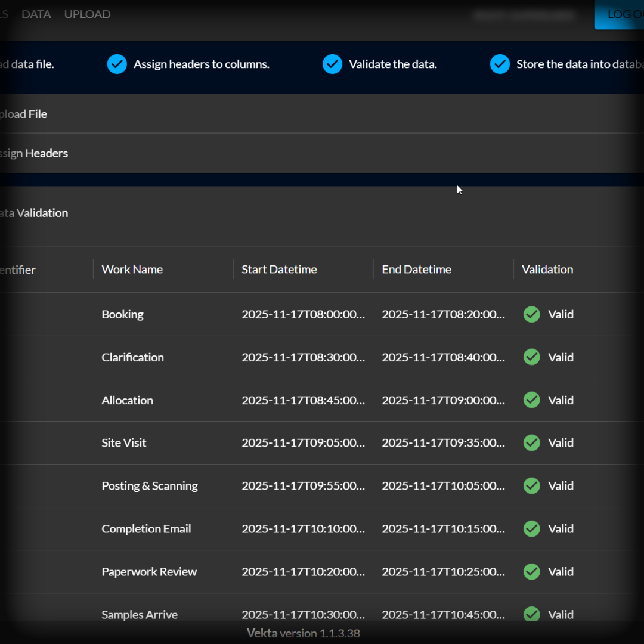Click the Valid check icon on Site Visit row

point(531,442)
